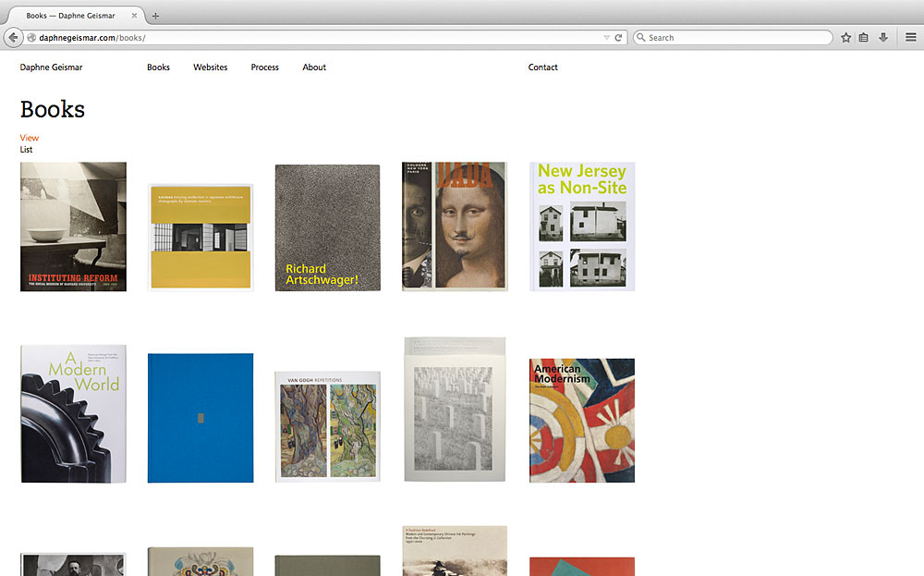Click the magnifier icon in the search box
The width and height of the screenshot is (924, 576).
point(641,38)
